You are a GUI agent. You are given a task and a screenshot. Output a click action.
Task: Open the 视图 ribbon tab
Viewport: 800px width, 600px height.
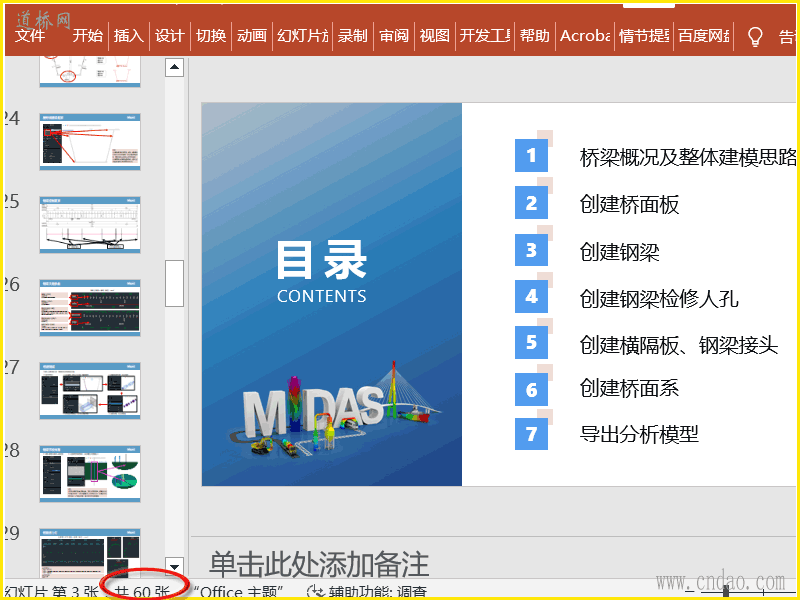point(434,35)
